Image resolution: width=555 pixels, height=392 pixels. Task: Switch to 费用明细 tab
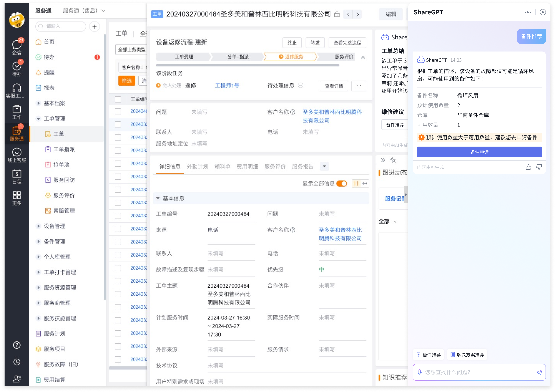click(247, 166)
